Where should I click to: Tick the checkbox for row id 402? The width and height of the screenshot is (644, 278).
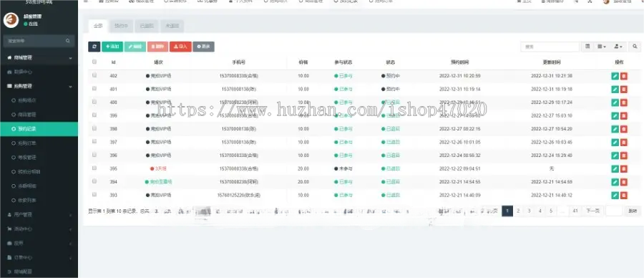click(x=94, y=75)
